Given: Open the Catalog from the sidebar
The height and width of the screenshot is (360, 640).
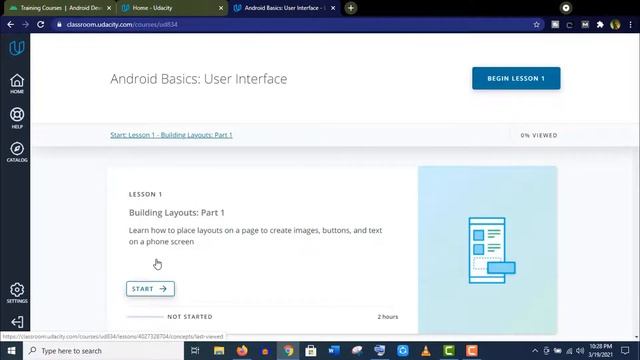Looking at the screenshot, I should click(x=17, y=152).
